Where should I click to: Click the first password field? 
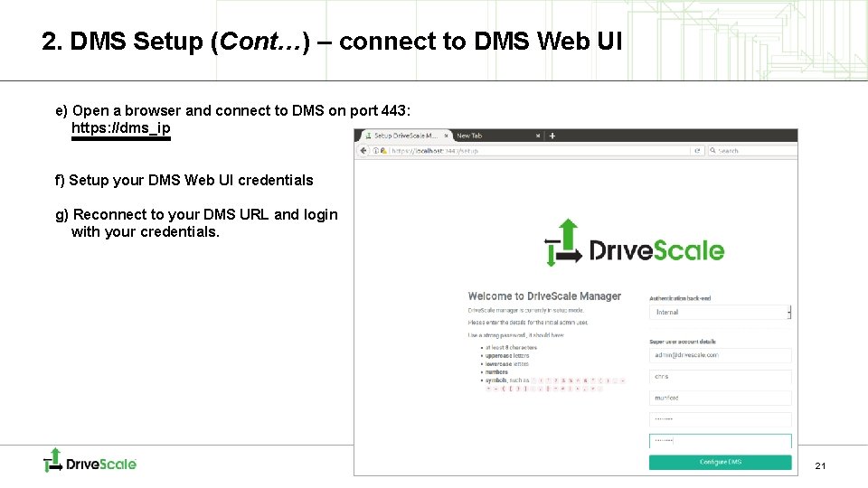[x=721, y=419]
